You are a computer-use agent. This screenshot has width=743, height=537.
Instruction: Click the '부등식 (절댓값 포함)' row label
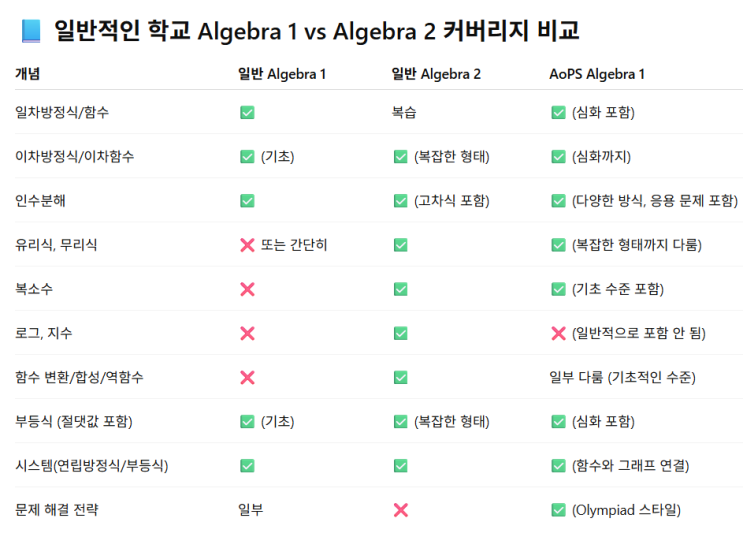point(74,422)
